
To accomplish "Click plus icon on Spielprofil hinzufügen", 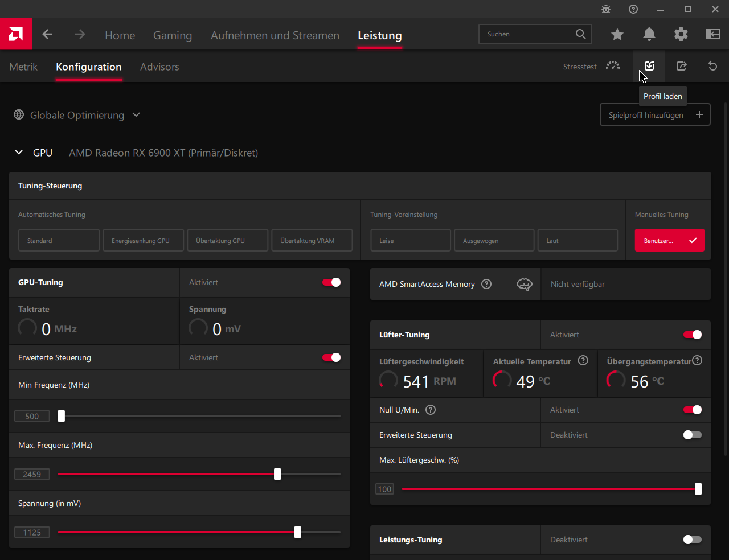I will click(x=699, y=114).
